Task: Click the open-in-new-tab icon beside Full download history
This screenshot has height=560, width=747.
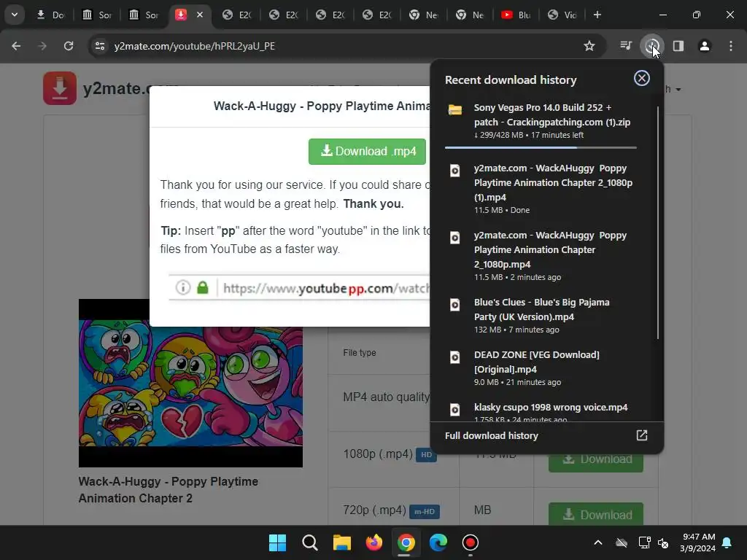Action: 642,435
